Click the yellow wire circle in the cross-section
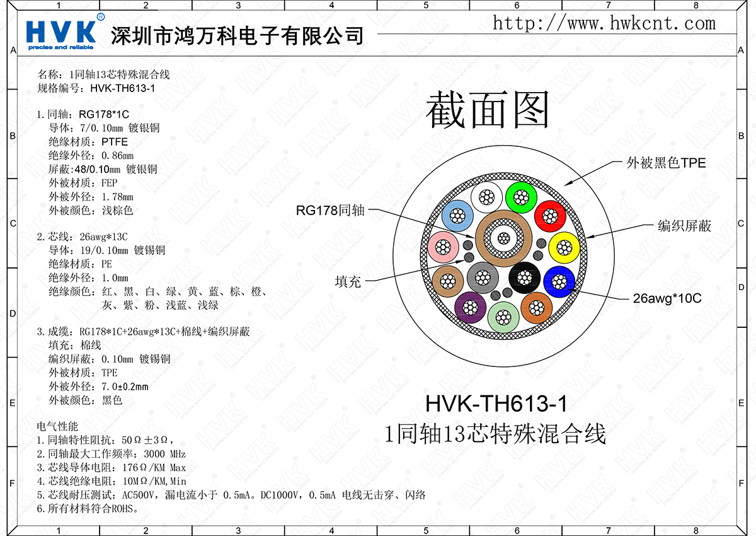The width and height of the screenshot is (756, 536). pyautogui.click(x=565, y=247)
